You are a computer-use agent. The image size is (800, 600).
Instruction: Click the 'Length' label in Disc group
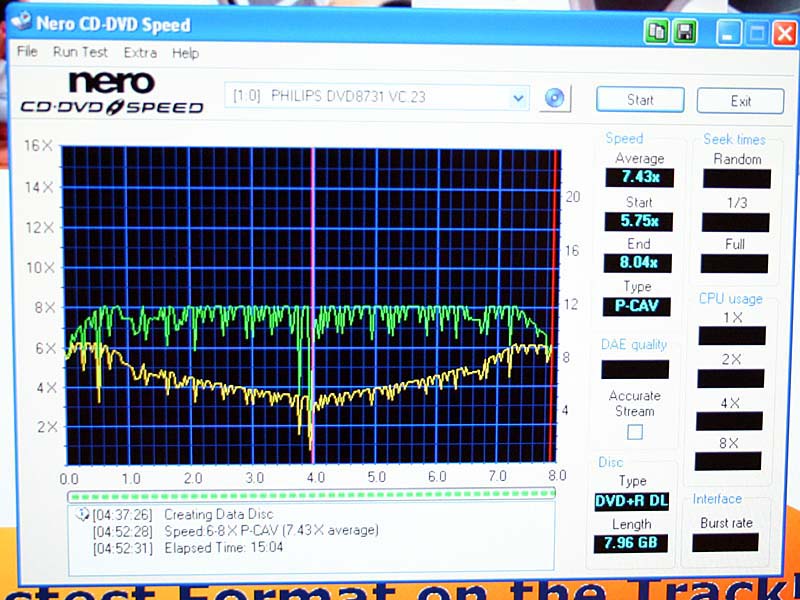pyautogui.click(x=631, y=524)
